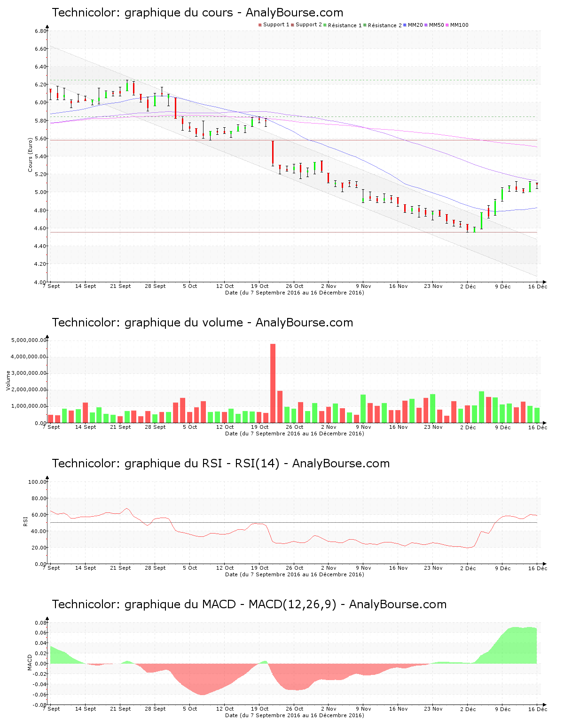
Task: Toggle visibility of the MM20 indicator
Action: [x=404, y=25]
